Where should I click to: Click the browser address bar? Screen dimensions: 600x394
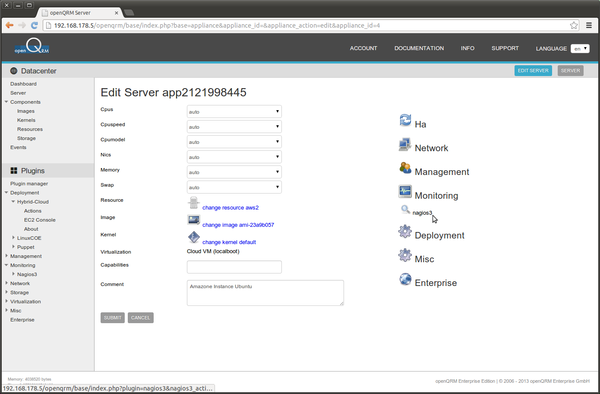click(306, 25)
